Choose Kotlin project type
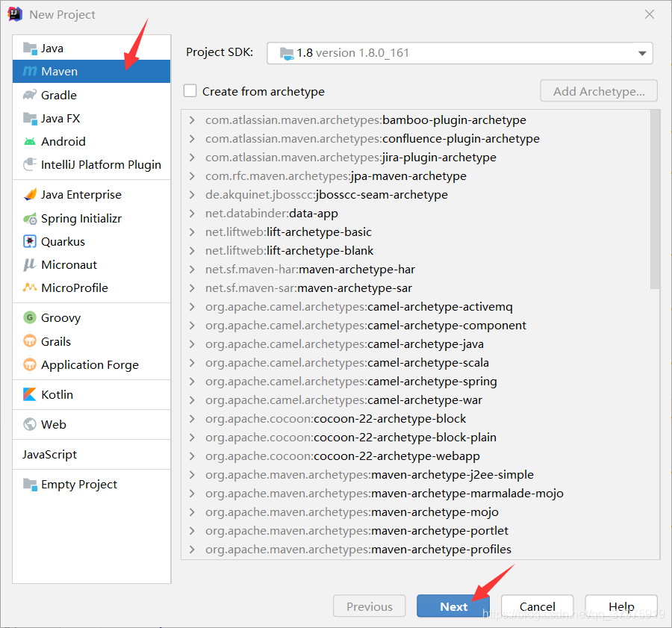Image resolution: width=672 pixels, height=628 pixels. point(91,394)
